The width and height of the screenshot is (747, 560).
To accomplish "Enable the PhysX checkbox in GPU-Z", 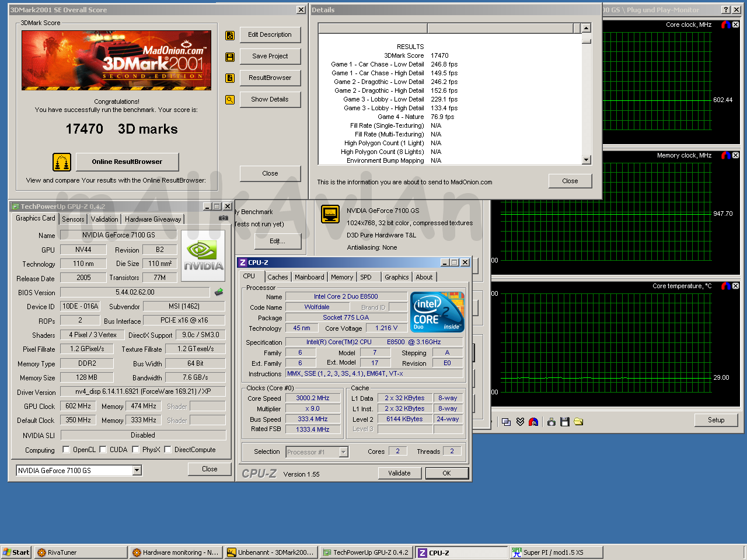I will (135, 450).
